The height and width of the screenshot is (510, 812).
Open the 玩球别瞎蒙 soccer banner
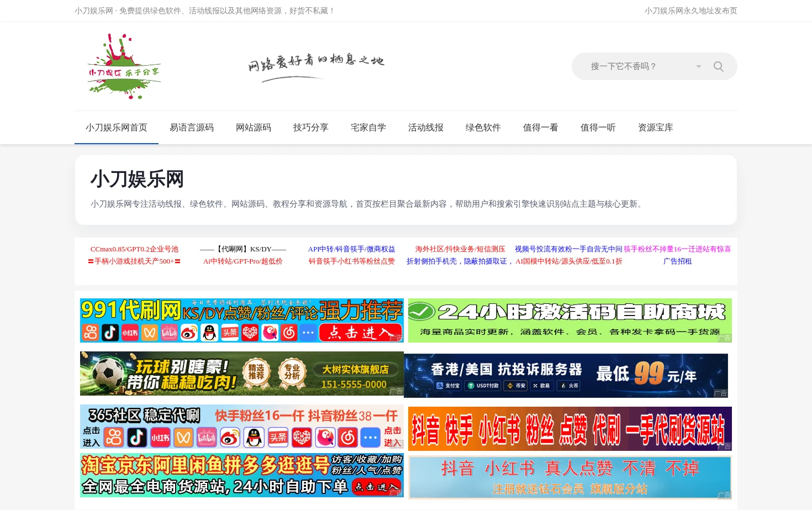242,374
